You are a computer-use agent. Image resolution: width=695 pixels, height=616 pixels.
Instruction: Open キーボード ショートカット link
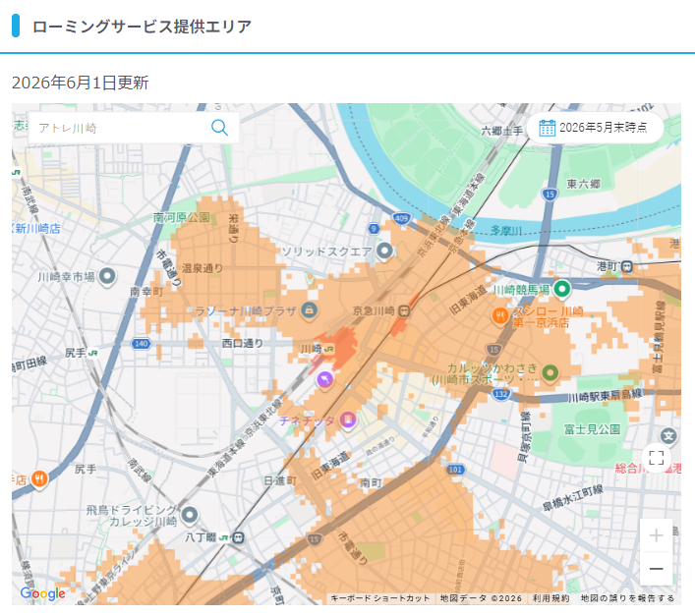[380, 598]
